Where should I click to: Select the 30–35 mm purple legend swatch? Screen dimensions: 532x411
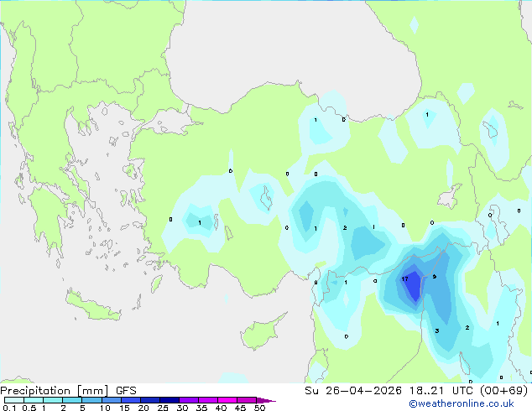(x=189, y=400)
